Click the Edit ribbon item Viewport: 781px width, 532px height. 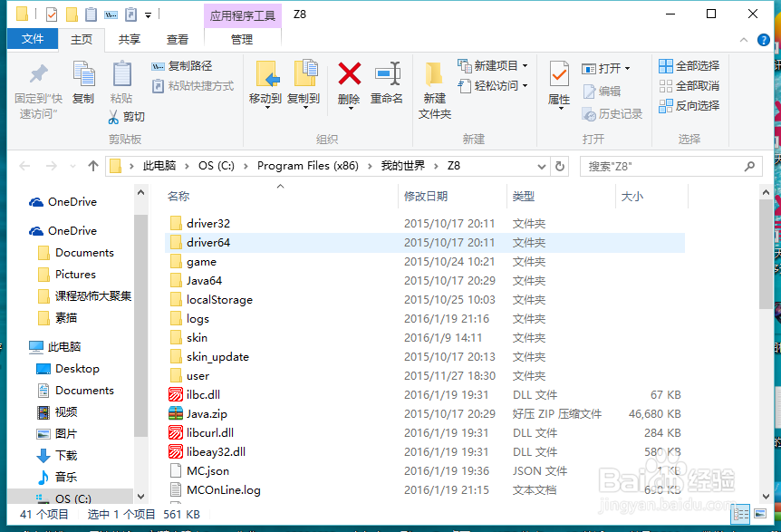pos(602,92)
